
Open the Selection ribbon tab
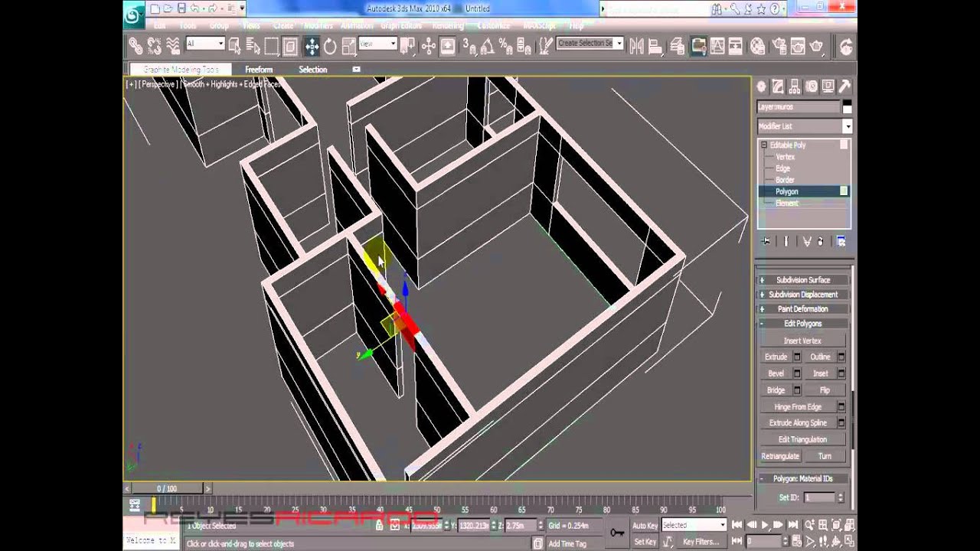[312, 70]
